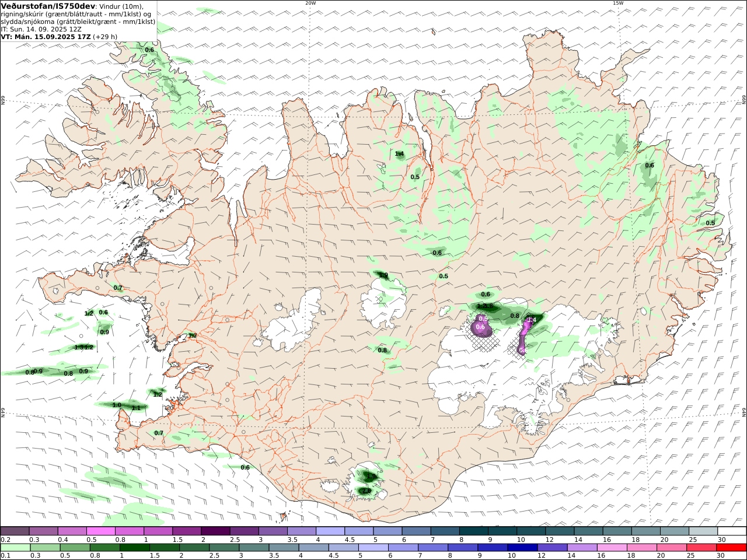Click the 2.0 precipitation value on the southern glacier
Image resolution: width=747 pixels, height=560 pixels.
click(x=366, y=491)
